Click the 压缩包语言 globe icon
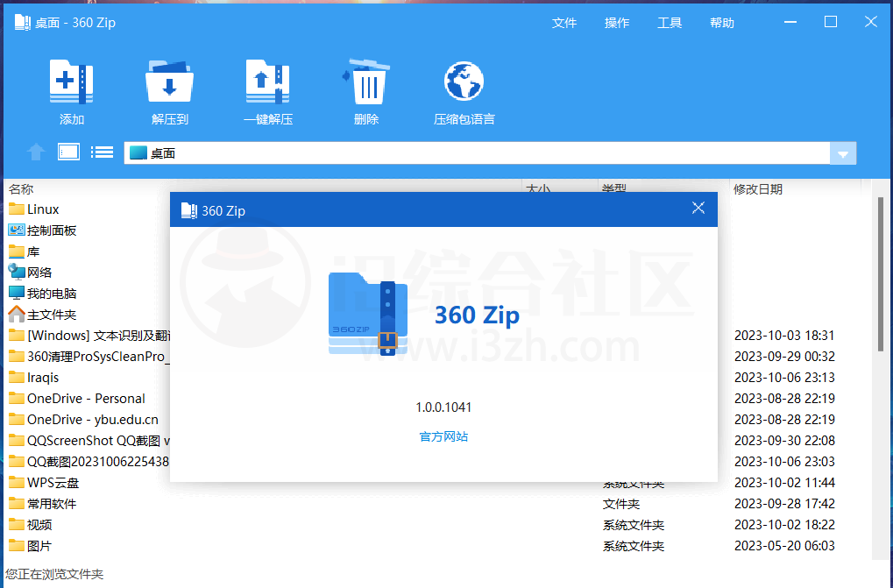Screen dimensions: 893x588 point(464,82)
